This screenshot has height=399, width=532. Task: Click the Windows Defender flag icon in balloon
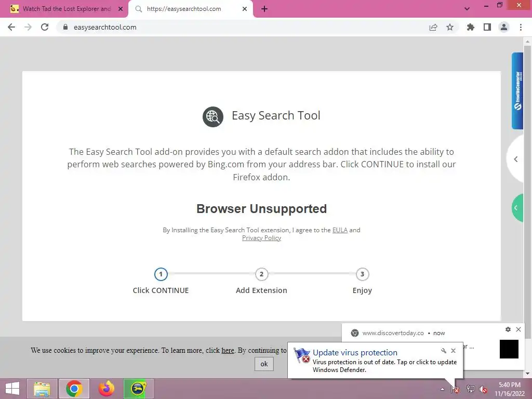click(302, 355)
